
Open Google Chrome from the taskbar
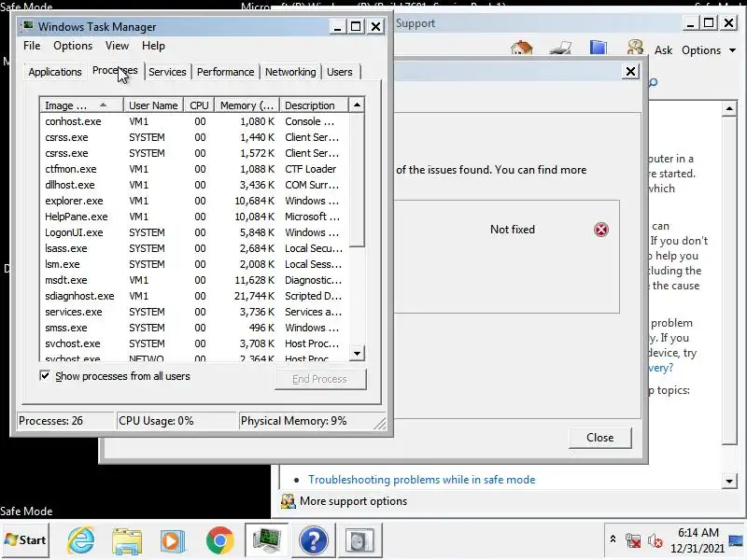(219, 540)
